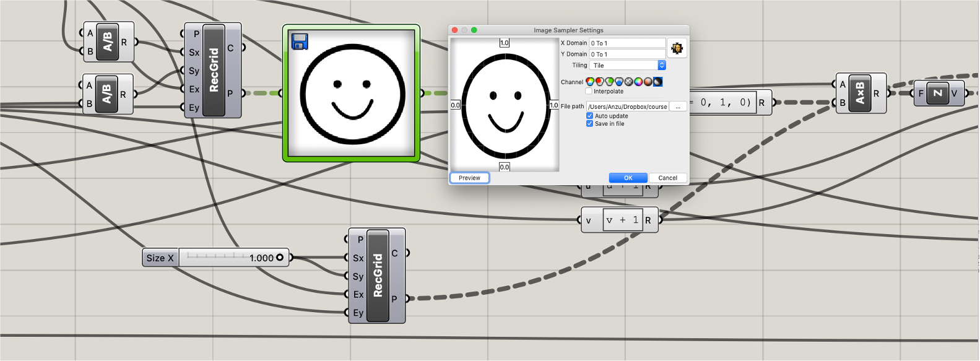Select the Hue colour-wheel channel icon
The width and height of the screenshot is (980, 361).
[x=638, y=82]
